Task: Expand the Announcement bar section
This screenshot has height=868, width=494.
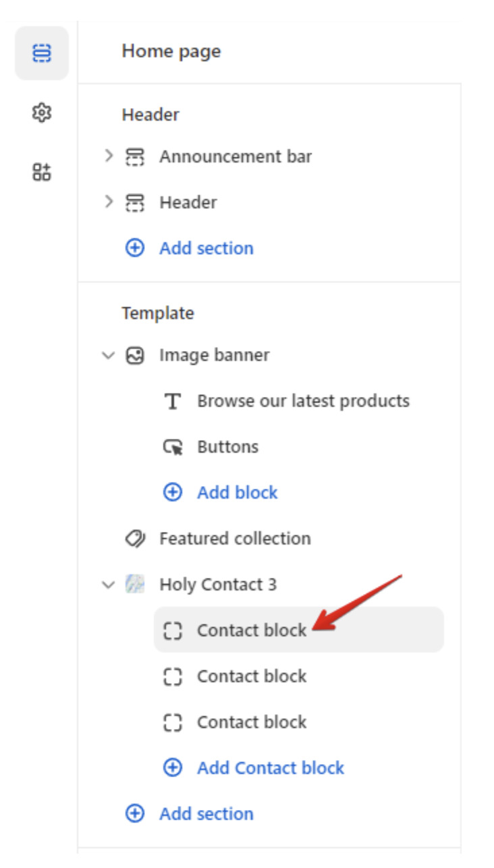Action: coord(109,156)
